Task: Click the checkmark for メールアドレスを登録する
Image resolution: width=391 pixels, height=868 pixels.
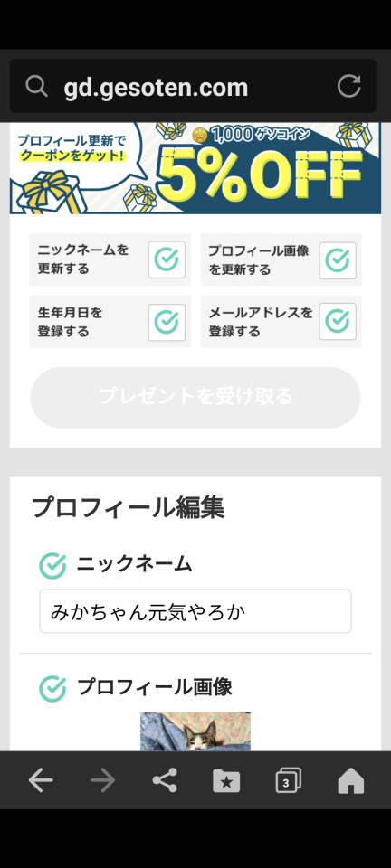Action: [338, 322]
